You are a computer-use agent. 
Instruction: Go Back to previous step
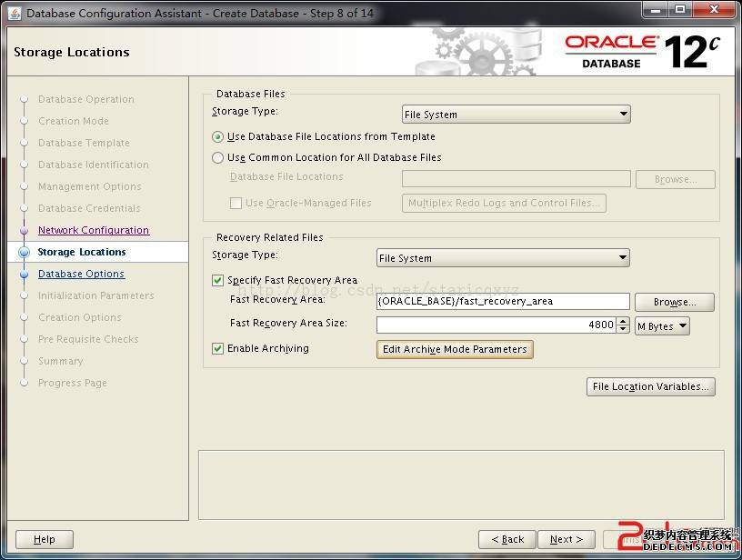[506, 539]
